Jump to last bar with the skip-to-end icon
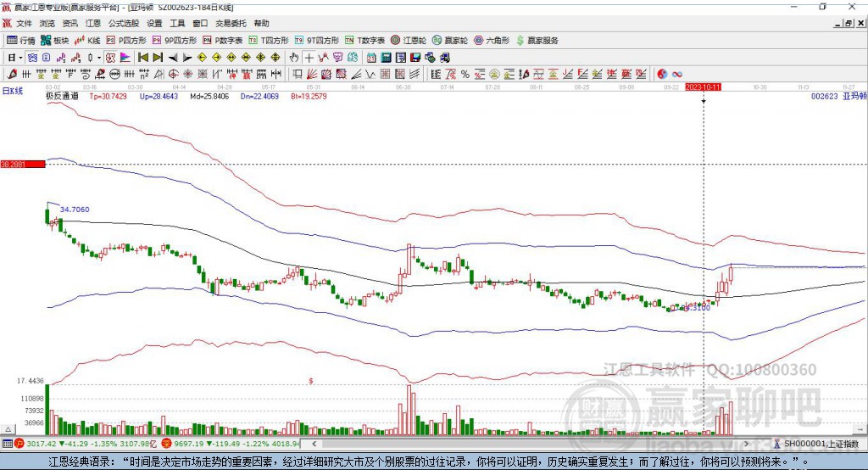This screenshot has height=470, width=868. click(x=158, y=58)
